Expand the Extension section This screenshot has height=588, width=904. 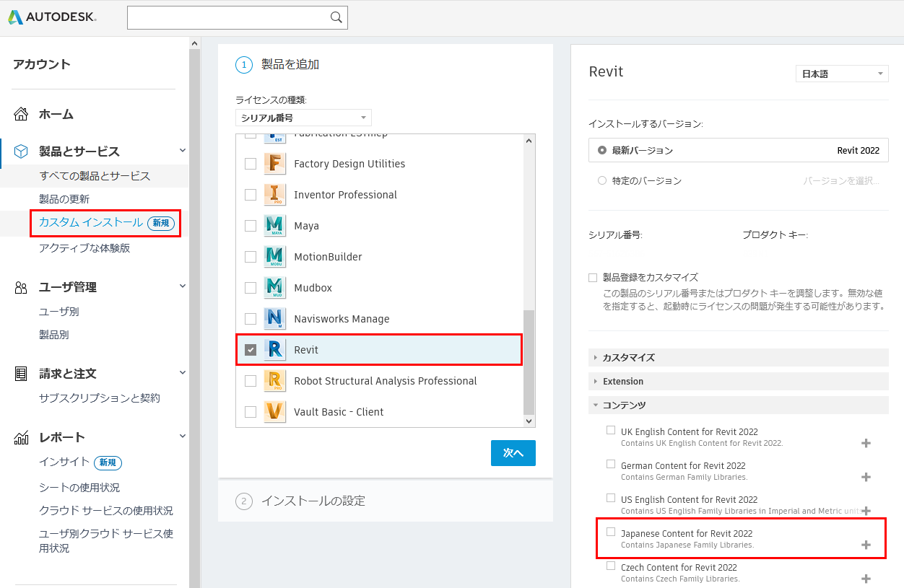(x=739, y=382)
